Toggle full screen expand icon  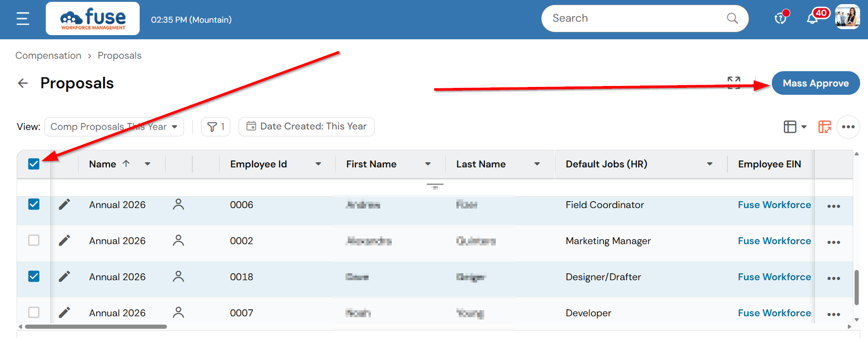point(733,83)
